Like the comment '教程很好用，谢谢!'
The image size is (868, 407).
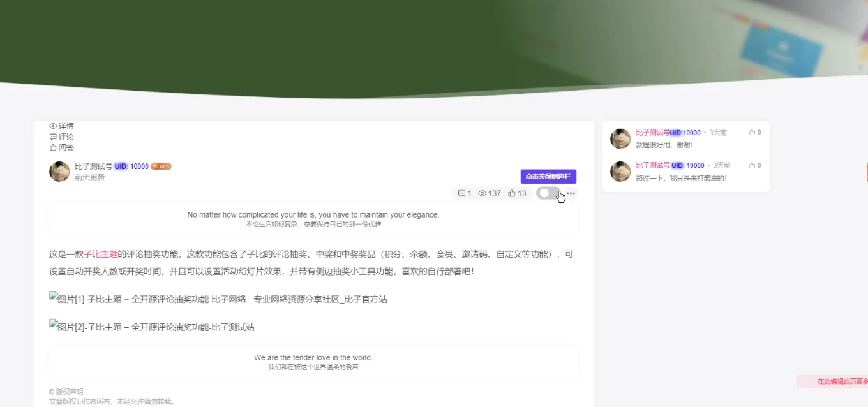pos(755,133)
